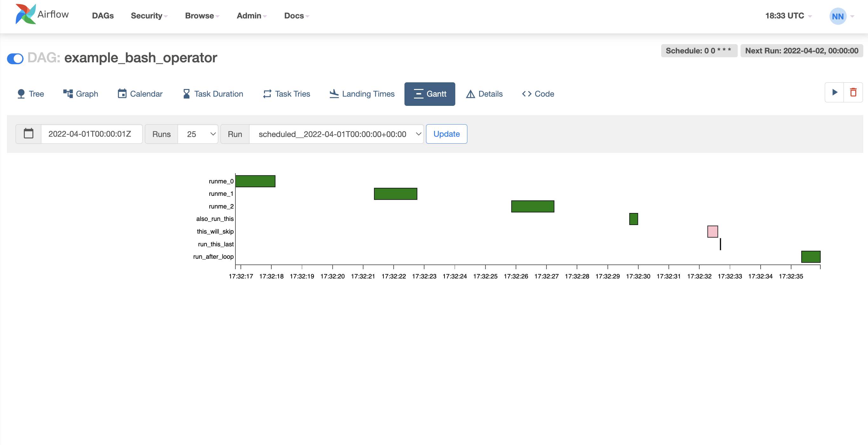Image resolution: width=868 pixels, height=445 pixels.
Task: Click the 17:32:17 time axis label
Action: 241,276
